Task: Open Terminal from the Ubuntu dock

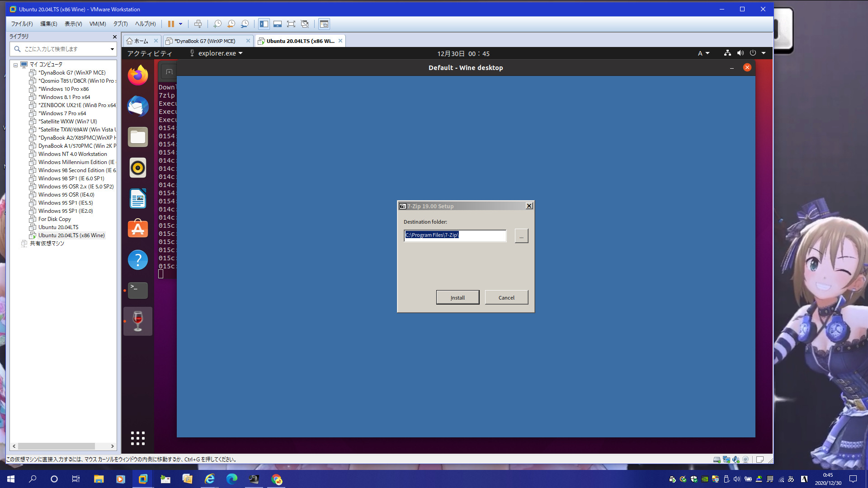Action: 138,291
